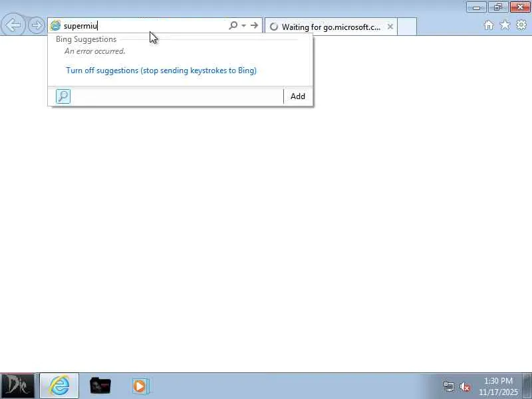Image resolution: width=532 pixels, height=399 pixels.
Task: Click the Internet Explorer page icon in address bar
Action: tap(55, 25)
